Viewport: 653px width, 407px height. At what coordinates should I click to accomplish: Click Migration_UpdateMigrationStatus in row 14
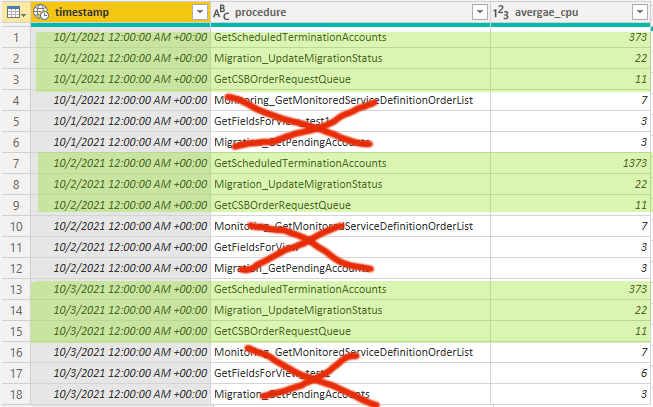(298, 310)
